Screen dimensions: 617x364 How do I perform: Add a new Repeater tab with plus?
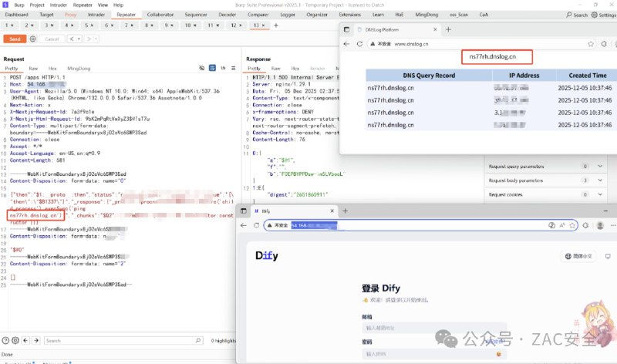(x=276, y=25)
